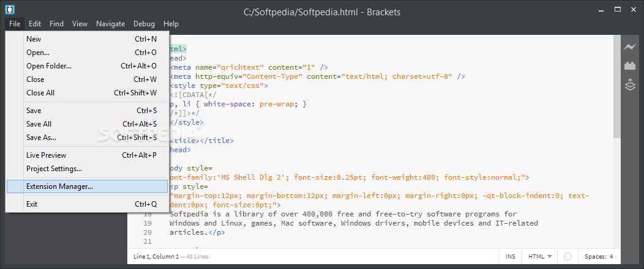Click the '</style>' closing tag in editor
This screenshot has height=269, width=644.
pyautogui.click(x=187, y=122)
